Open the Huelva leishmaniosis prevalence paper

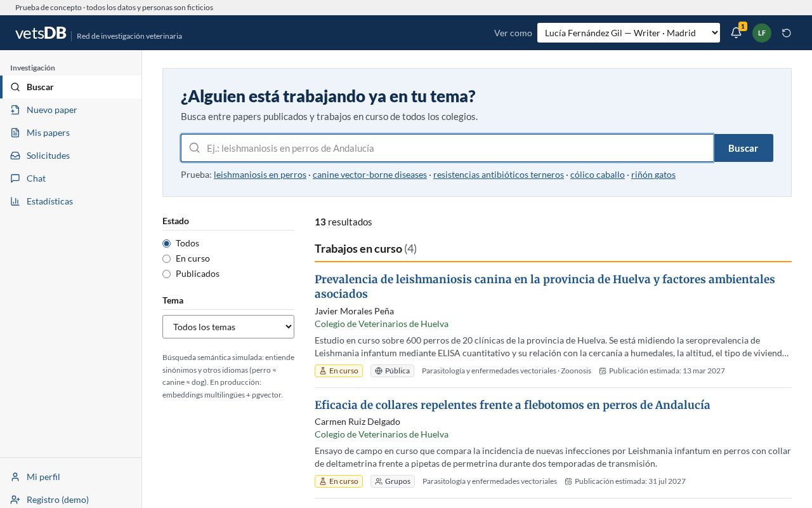545,286
